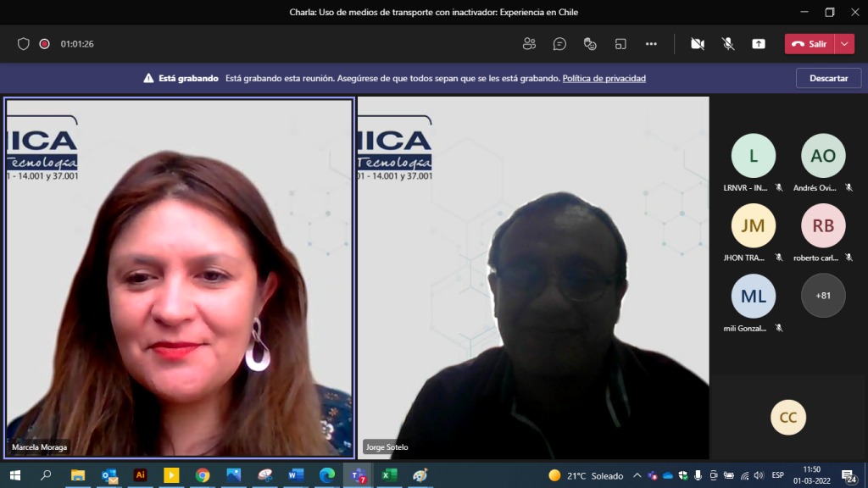868x488 pixels.
Task: Click the share content icon
Action: pos(759,44)
